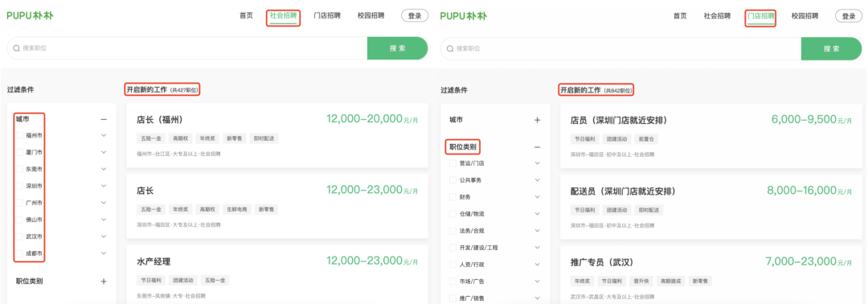868x304 pixels.
Task: Expand the 财务 category chevron
Action: [537, 196]
